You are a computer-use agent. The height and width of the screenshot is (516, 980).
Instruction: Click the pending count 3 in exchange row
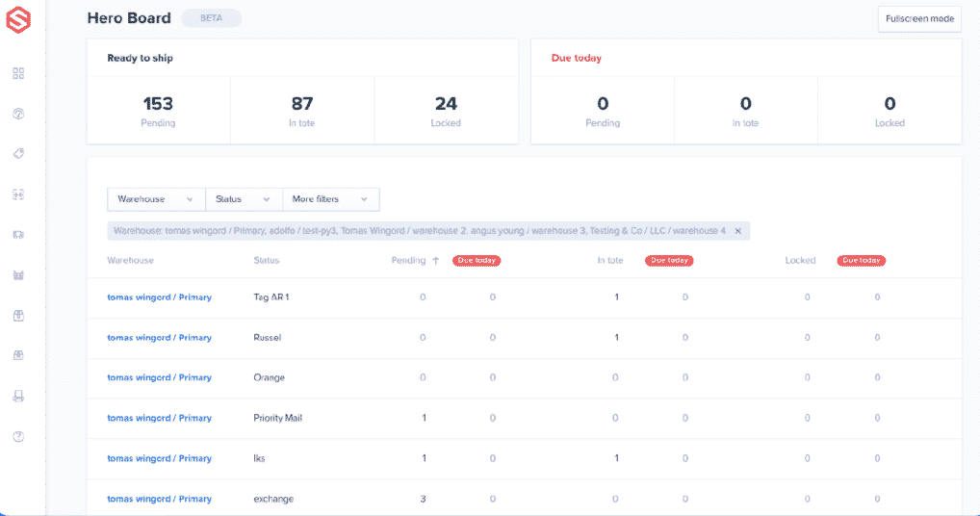click(x=424, y=499)
